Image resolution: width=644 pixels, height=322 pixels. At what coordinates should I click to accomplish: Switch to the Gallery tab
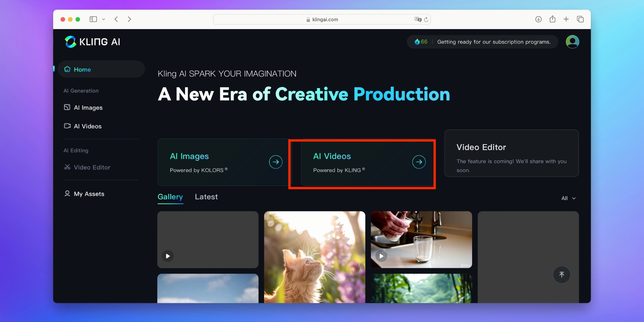pyautogui.click(x=170, y=197)
